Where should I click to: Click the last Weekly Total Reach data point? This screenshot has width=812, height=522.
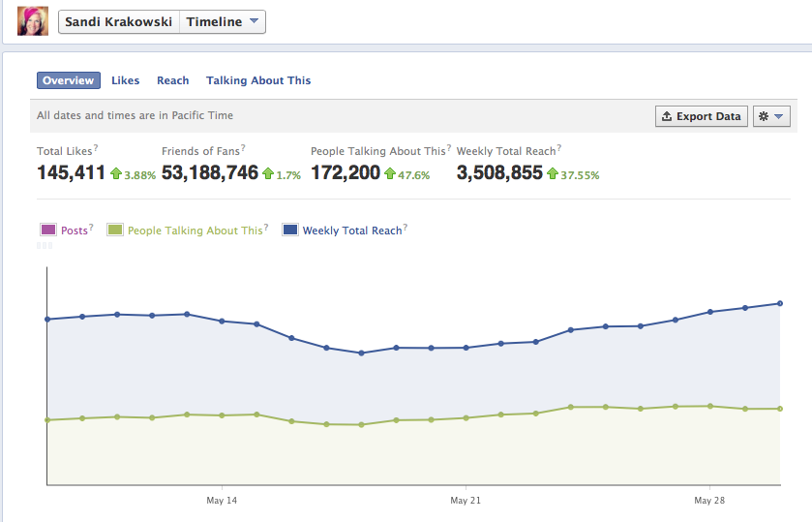point(780,303)
